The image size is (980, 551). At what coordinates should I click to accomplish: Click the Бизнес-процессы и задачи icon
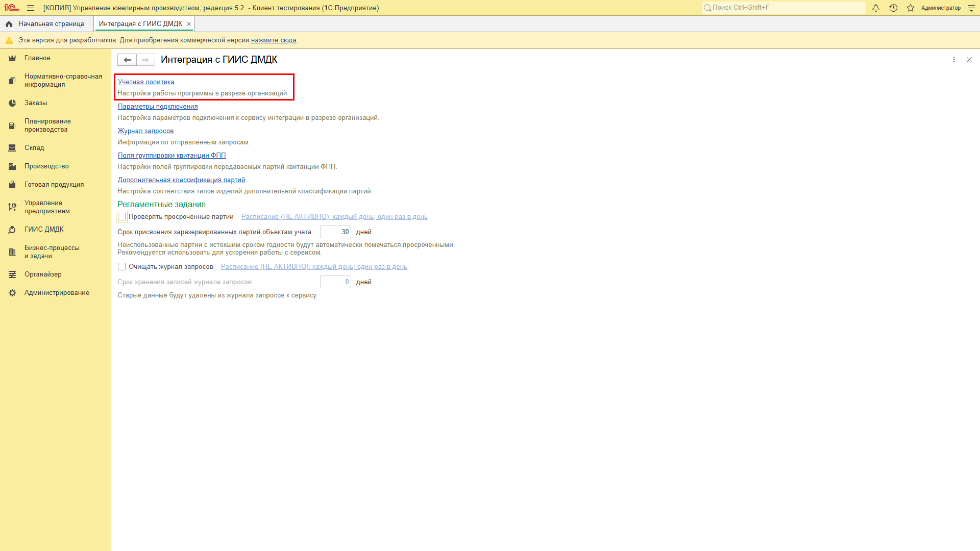[x=12, y=252]
